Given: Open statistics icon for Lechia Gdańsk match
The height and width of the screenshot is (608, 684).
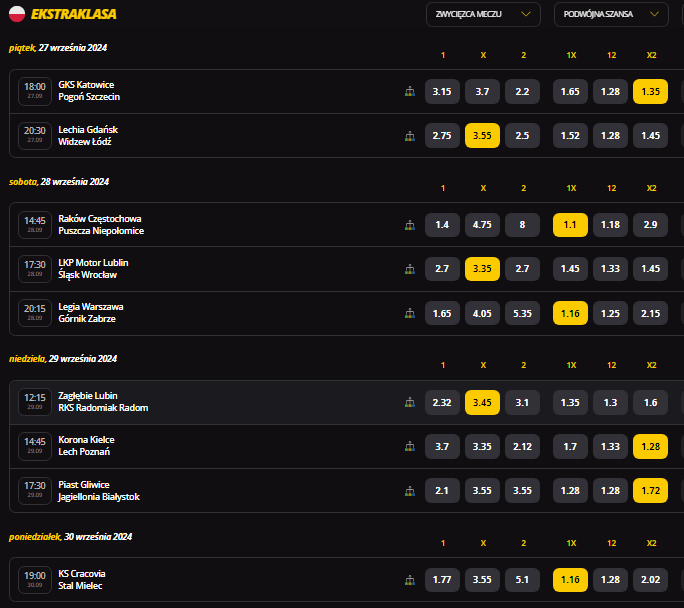Looking at the screenshot, I should pyautogui.click(x=409, y=136).
